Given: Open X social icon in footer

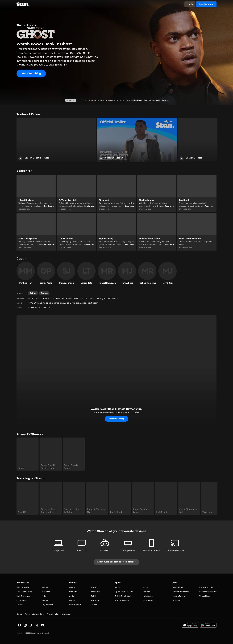Looking at the screenshot, I should 37,625.
